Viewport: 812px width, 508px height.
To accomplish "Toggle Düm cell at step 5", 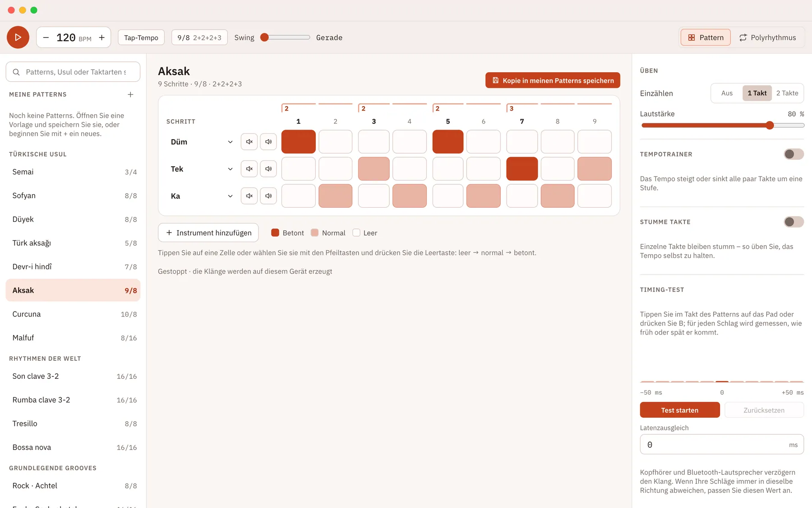I will [448, 142].
